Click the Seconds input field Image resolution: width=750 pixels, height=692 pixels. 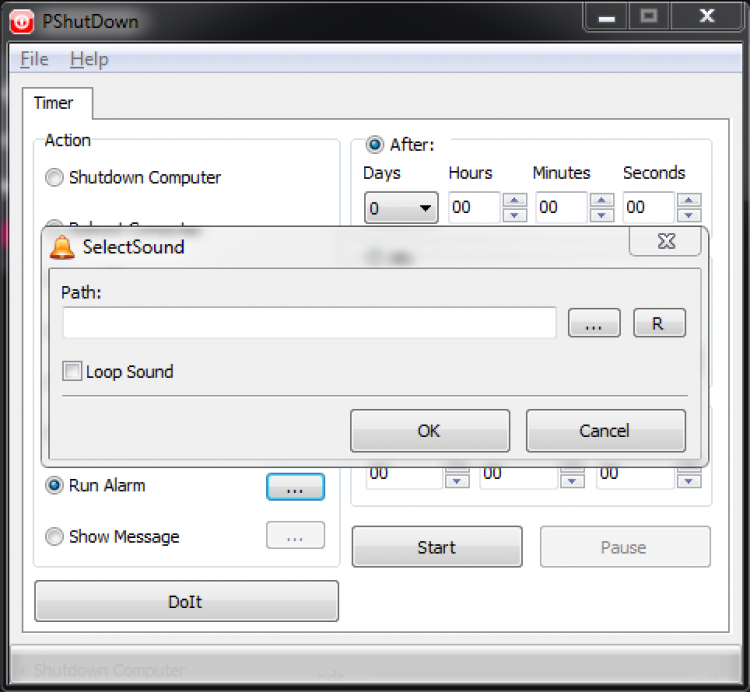pyautogui.click(x=649, y=208)
